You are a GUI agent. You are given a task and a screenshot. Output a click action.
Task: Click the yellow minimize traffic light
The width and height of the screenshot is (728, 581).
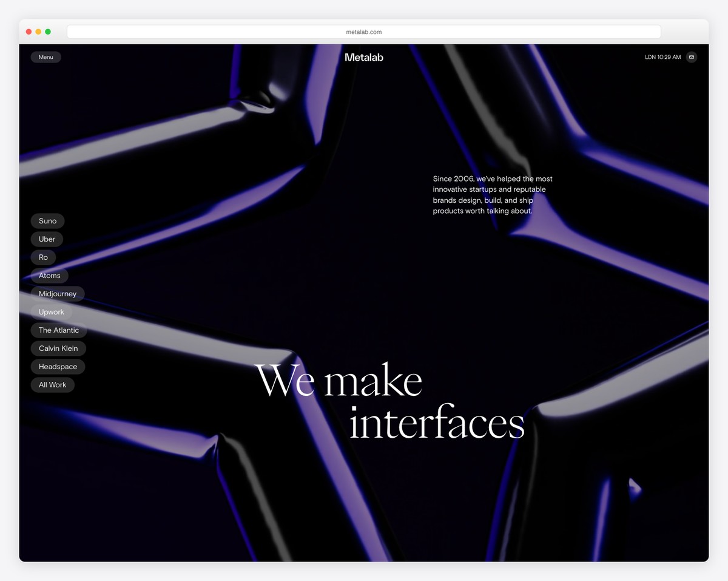point(38,31)
